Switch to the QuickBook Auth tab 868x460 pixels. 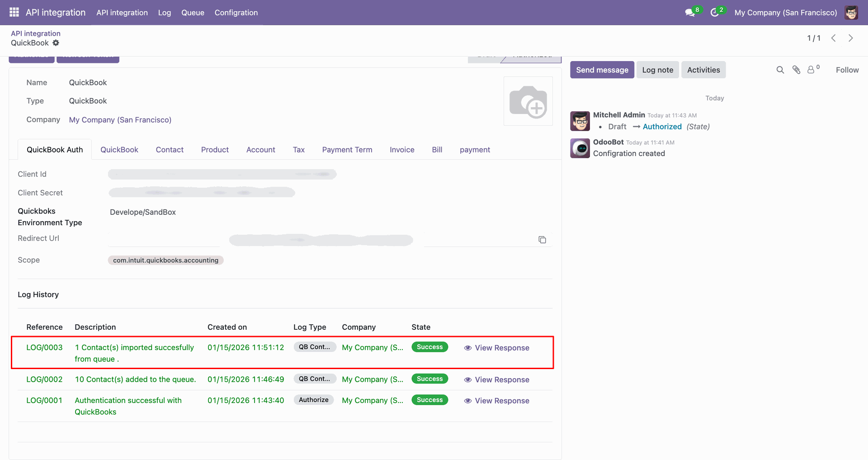coord(55,150)
